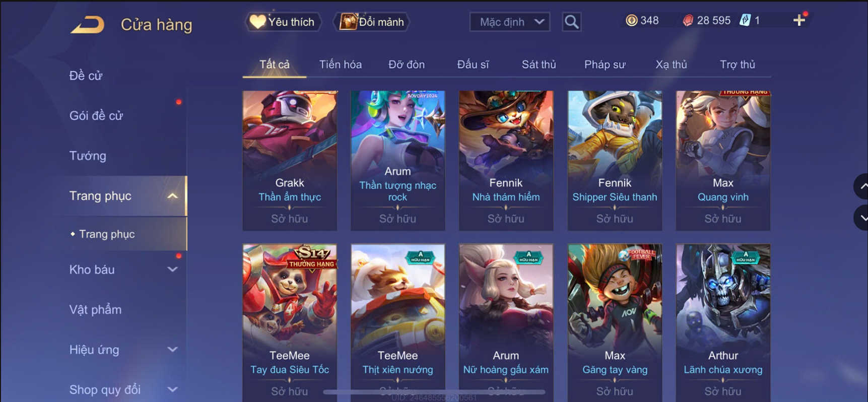Open Gói đề cử sidebar entry
Image resolution: width=868 pixels, height=402 pixels.
pyautogui.click(x=96, y=116)
